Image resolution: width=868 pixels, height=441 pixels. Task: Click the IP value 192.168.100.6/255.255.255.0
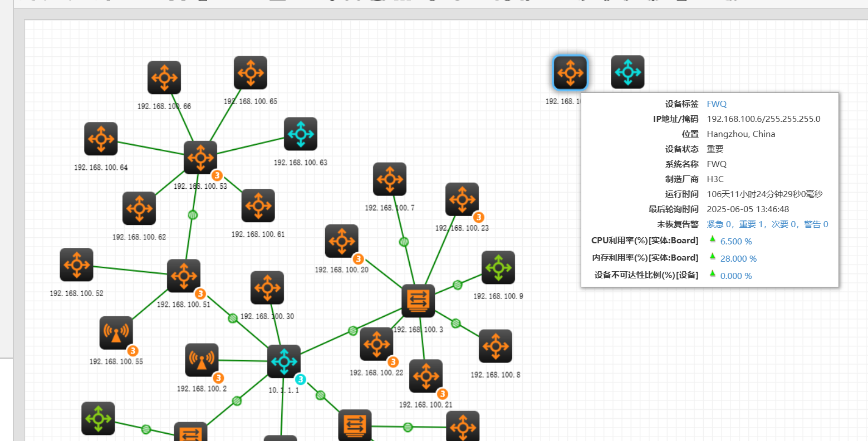click(x=763, y=119)
